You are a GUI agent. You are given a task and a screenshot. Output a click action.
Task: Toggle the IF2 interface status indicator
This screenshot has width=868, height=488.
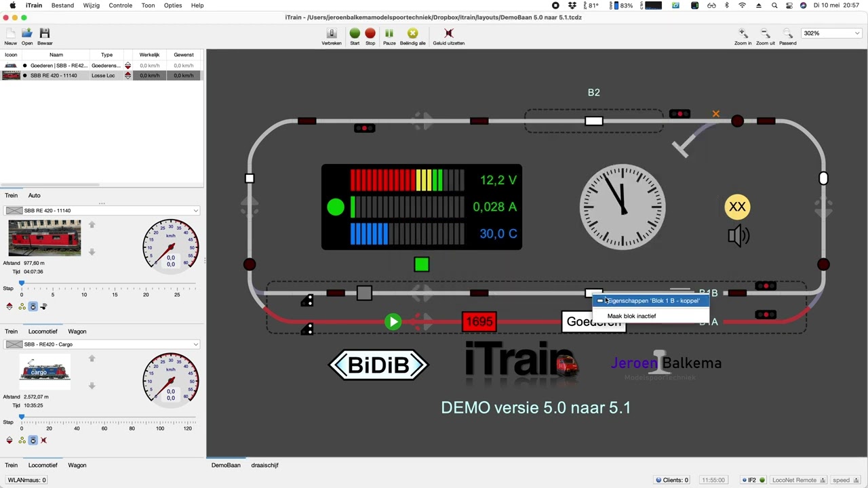[753, 480]
